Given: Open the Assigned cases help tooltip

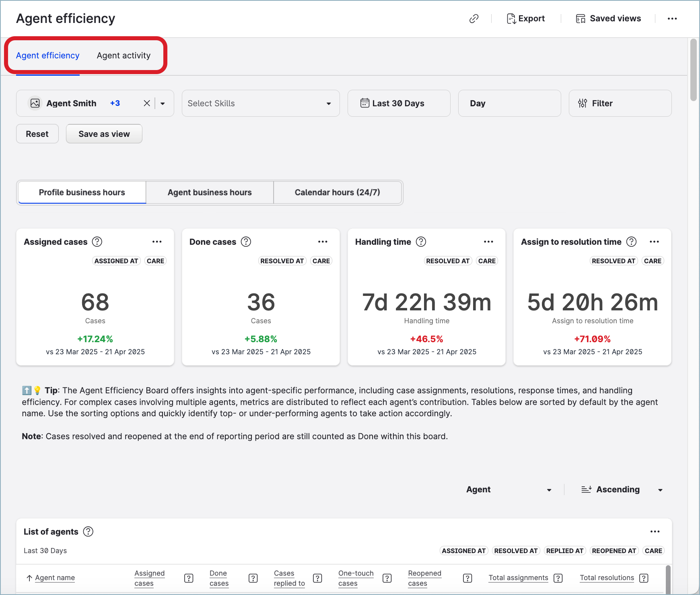Looking at the screenshot, I should [97, 242].
